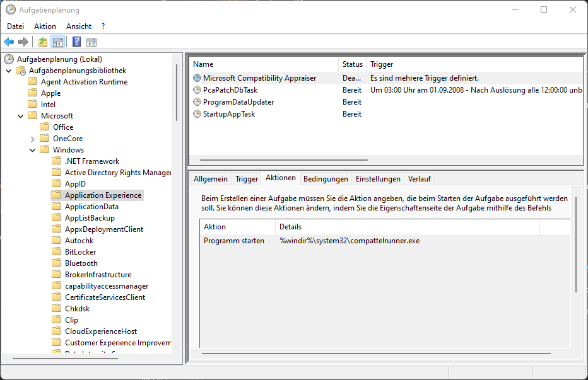Sort tasks by Name column header
The height and width of the screenshot is (380, 588).
pyautogui.click(x=264, y=64)
